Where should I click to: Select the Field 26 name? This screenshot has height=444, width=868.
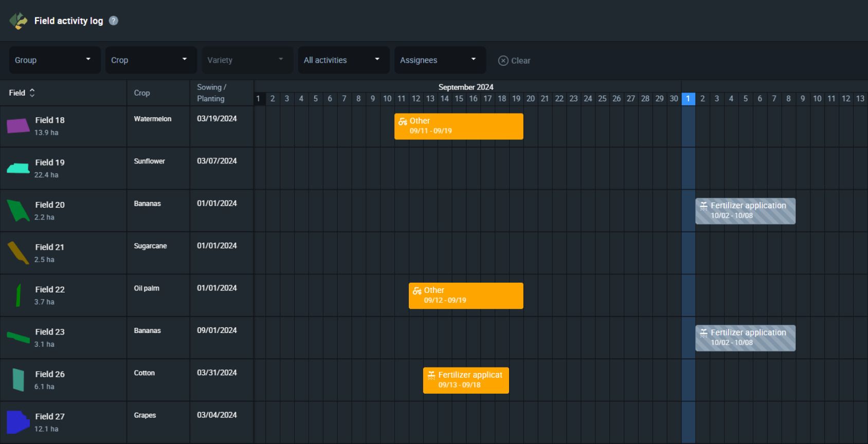click(x=50, y=375)
